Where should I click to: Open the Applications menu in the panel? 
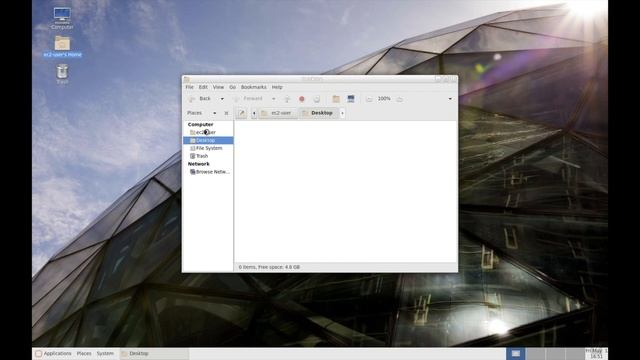point(53,353)
